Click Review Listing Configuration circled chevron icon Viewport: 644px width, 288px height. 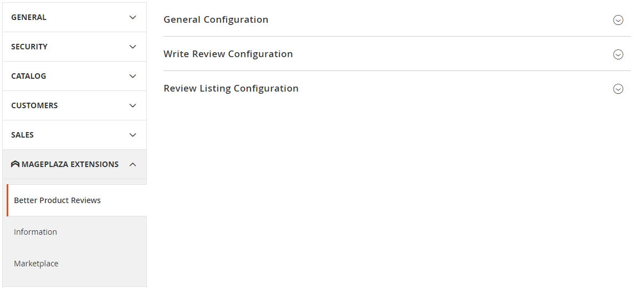(618, 89)
